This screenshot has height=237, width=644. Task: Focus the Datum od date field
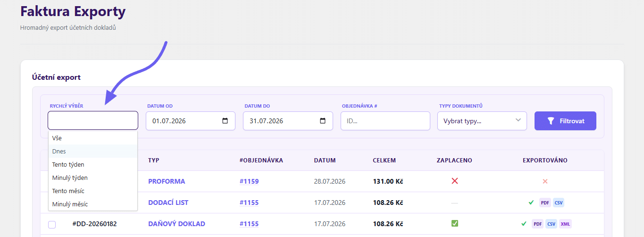tap(191, 121)
